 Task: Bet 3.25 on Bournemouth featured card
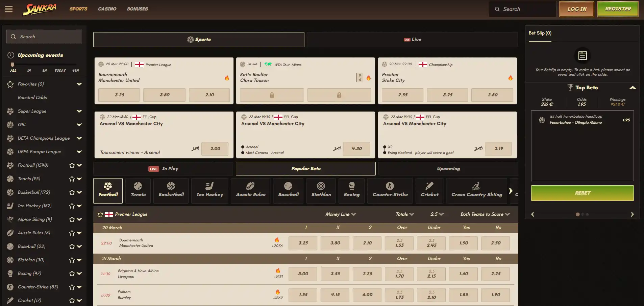[119, 95]
